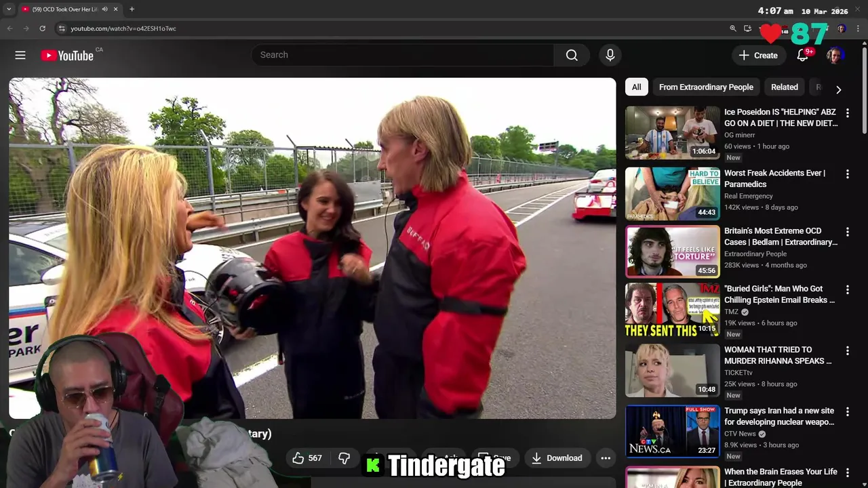Close the OCD Took Over tab
This screenshot has width=868, height=488.
point(115,9)
